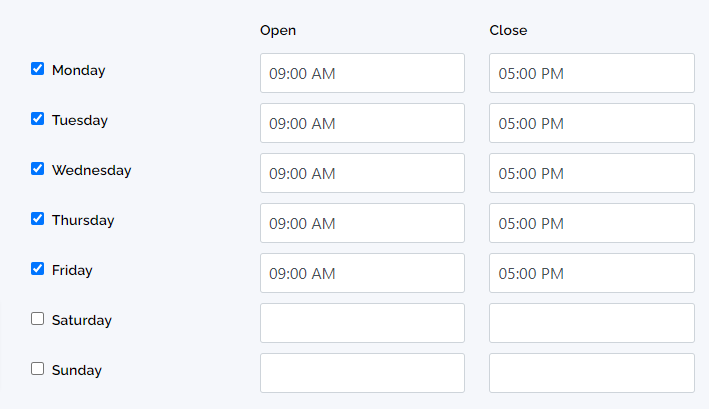The width and height of the screenshot is (709, 409).
Task: Uncheck the Tuesday checkbox
Action: tap(38, 119)
